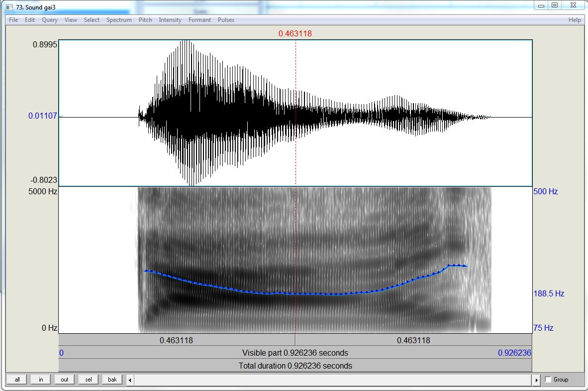
Task: Click the Praat window icon in title bar
Action: (9, 7)
